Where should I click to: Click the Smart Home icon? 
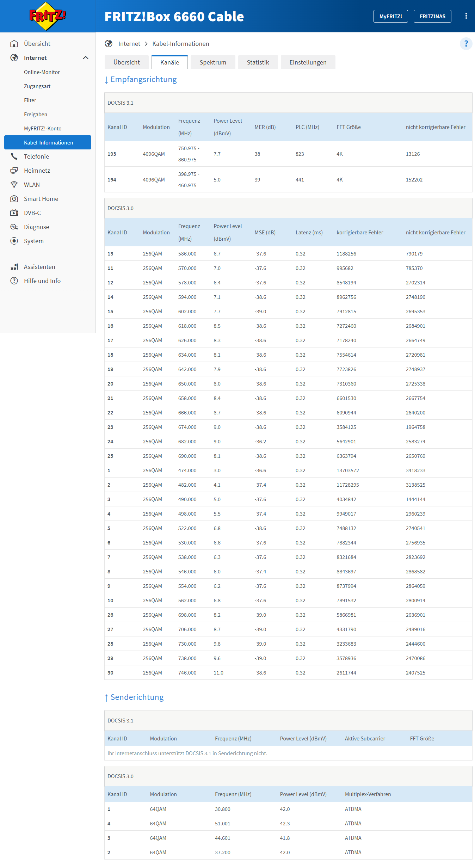[x=14, y=199]
